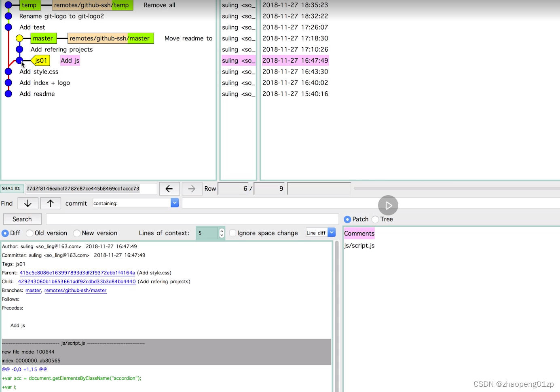Open parent commit 415c5c8086e hash link
Viewport: 560px width, 392px height.
pyautogui.click(x=77, y=273)
